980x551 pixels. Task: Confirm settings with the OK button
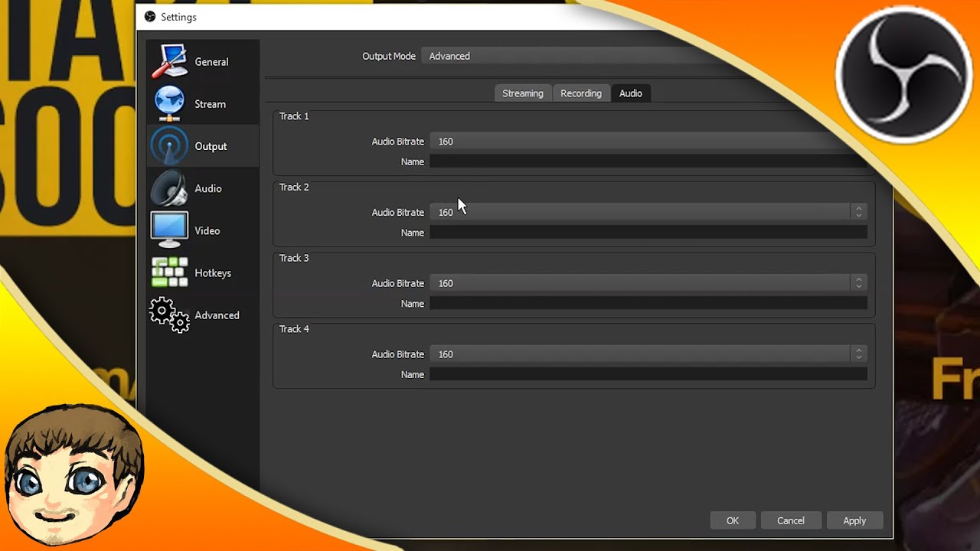point(733,520)
